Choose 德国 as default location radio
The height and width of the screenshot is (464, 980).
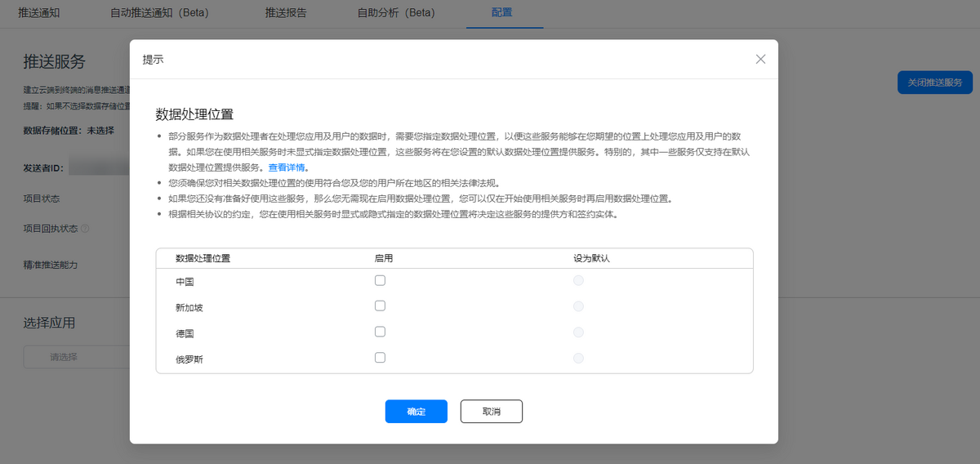578,332
